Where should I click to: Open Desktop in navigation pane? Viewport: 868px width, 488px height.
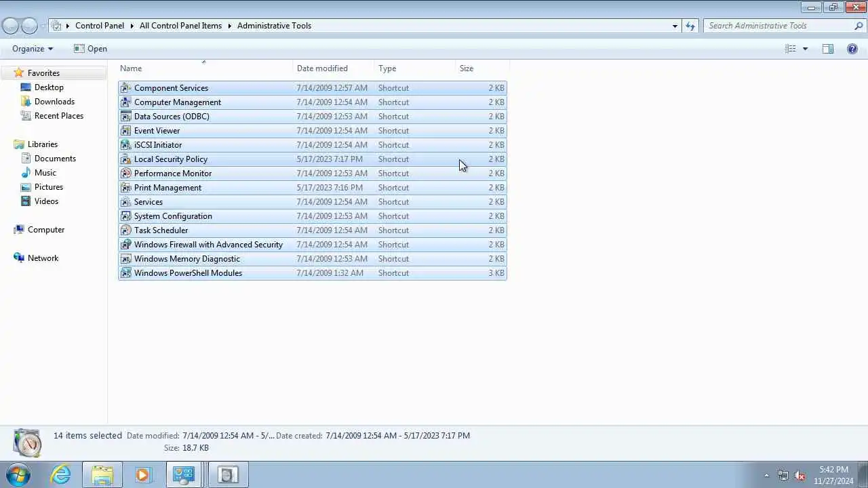(49, 87)
